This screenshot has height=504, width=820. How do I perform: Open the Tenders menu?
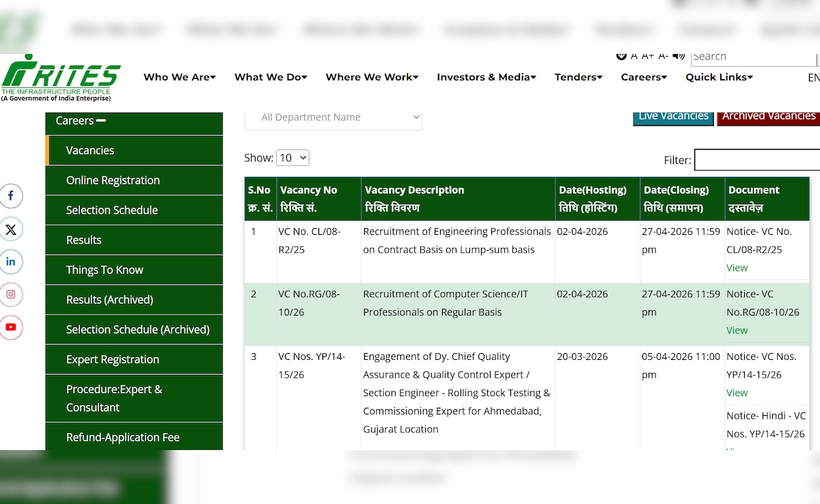(578, 77)
